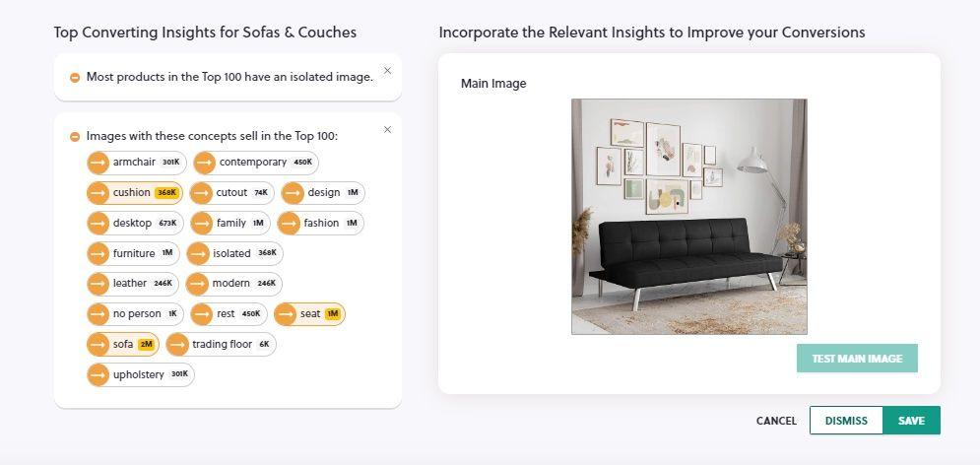Toggle the highlighted sofa concept chip
Screen dimensions: 980x465
(x=123, y=345)
